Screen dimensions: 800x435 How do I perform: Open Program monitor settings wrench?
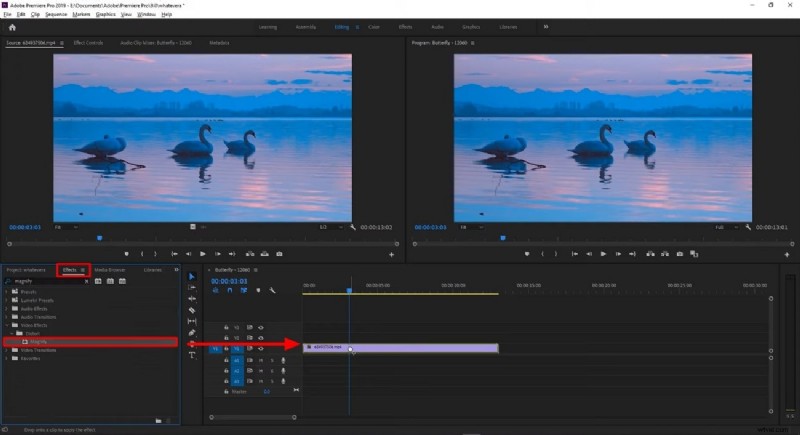click(748, 227)
